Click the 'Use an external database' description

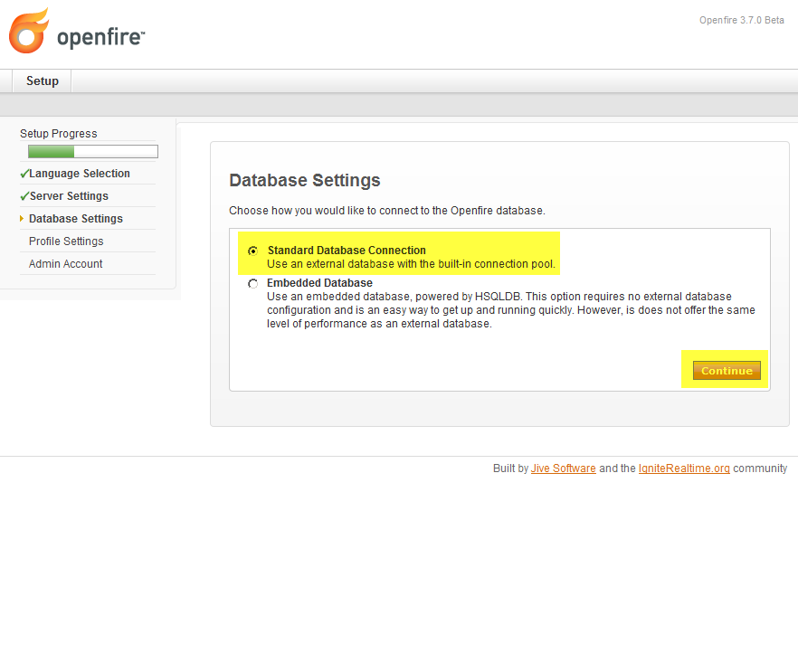point(411,264)
